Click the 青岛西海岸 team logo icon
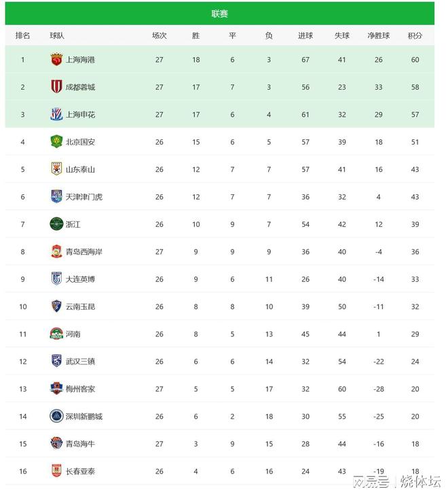 pos(56,252)
